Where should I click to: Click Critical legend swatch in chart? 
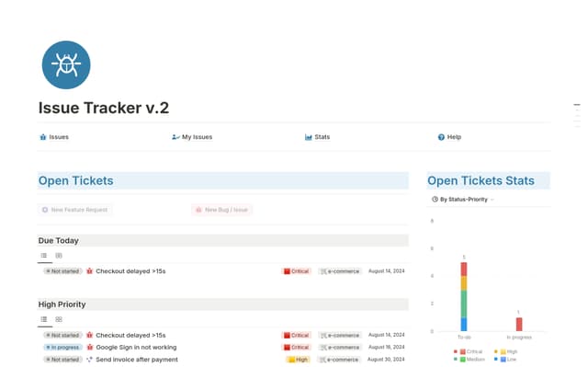coord(463,351)
